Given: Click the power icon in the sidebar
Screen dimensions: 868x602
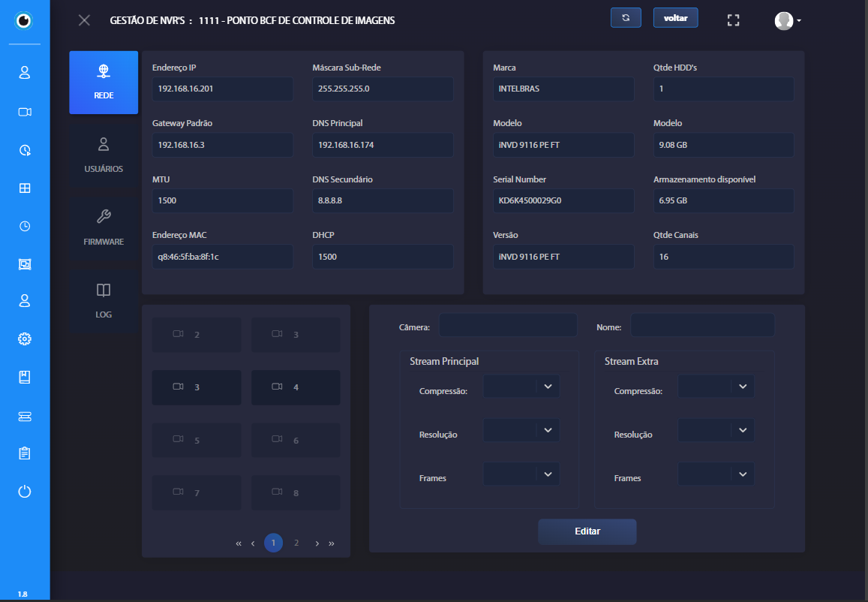Looking at the screenshot, I should (24, 491).
